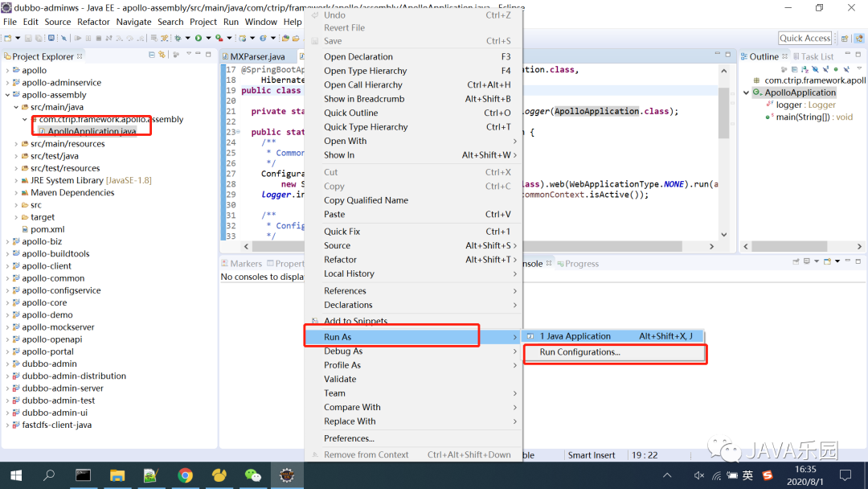Expand the Maven Dependencies node

point(16,193)
